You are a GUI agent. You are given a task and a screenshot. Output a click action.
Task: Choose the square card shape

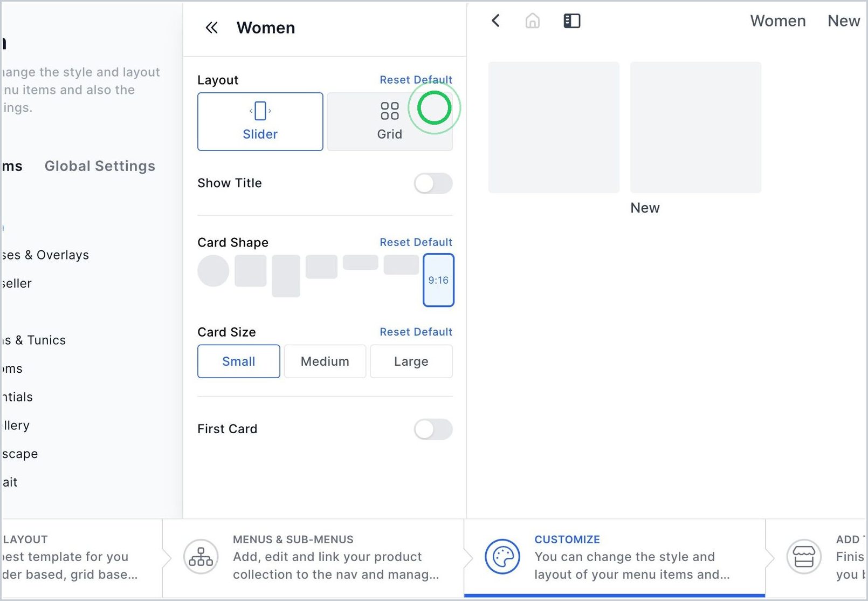[x=251, y=271]
